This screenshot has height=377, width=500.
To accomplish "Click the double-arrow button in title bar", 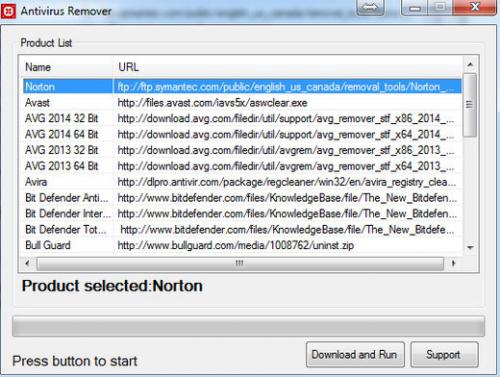I will [x=370, y=7].
